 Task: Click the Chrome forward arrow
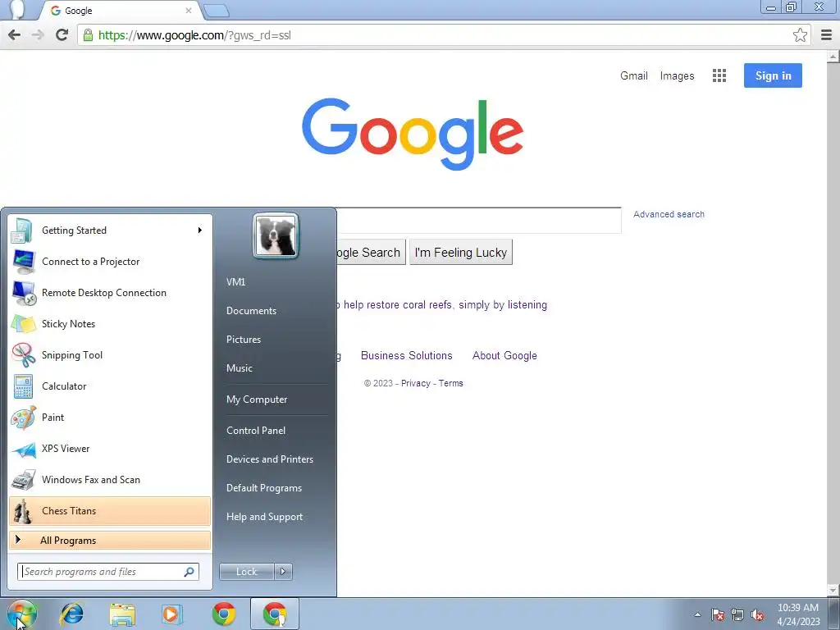[38, 35]
